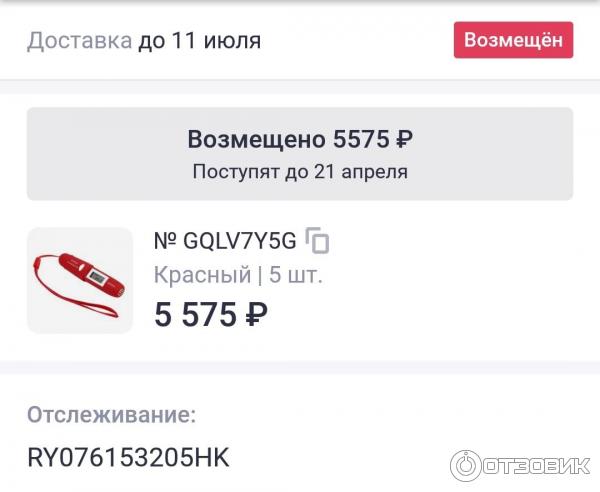Tap the 5 шт. quantity text

click(x=296, y=275)
